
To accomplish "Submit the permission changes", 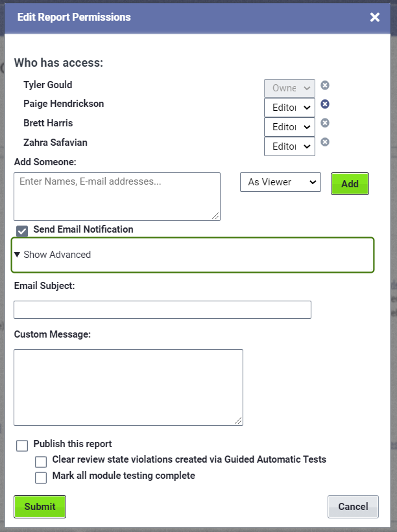I will 40,506.
